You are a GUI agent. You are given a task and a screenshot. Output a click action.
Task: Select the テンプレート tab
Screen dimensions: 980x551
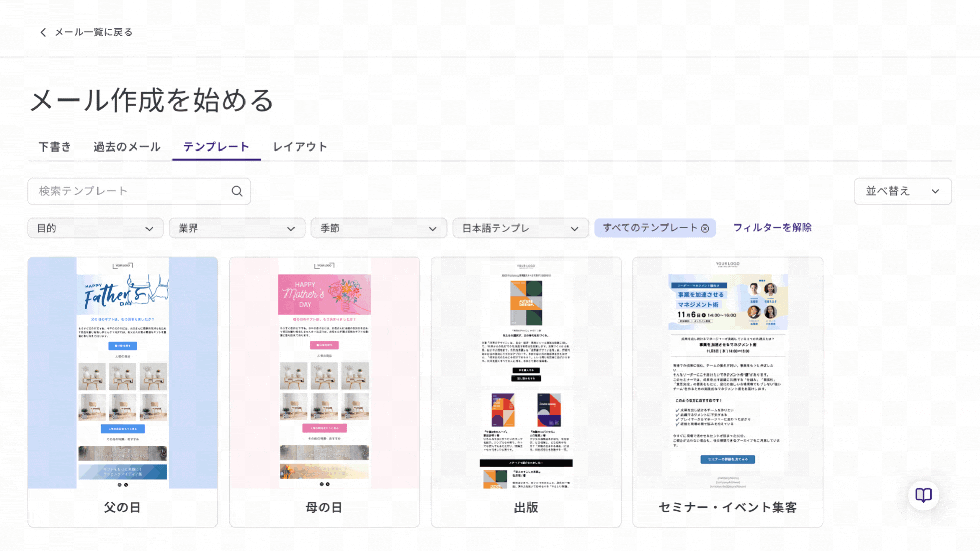pos(216,147)
